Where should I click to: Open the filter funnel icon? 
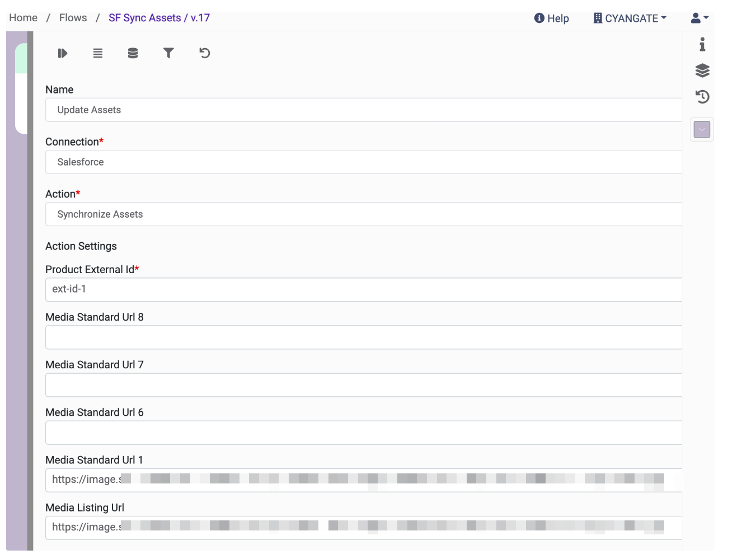click(168, 53)
